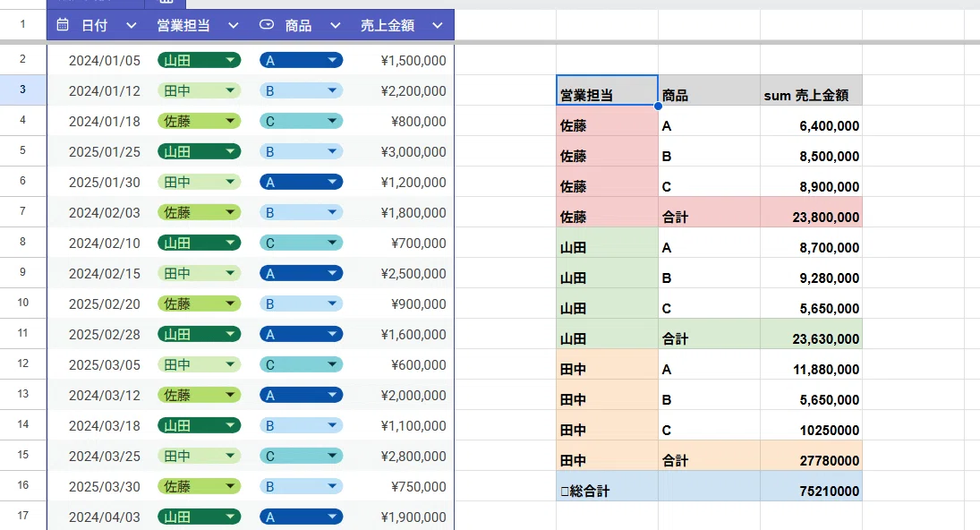Select the 総合計 label cell
980x530 pixels.
tap(607, 486)
